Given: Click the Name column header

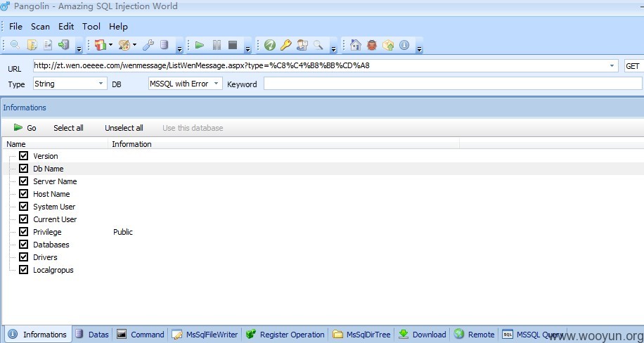Looking at the screenshot, I should click(56, 144).
